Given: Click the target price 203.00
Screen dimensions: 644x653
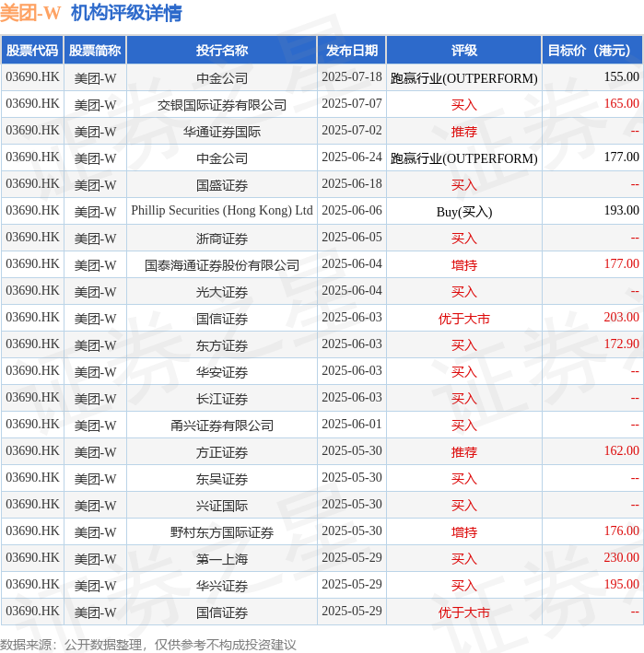Looking at the screenshot, I should [622, 317].
